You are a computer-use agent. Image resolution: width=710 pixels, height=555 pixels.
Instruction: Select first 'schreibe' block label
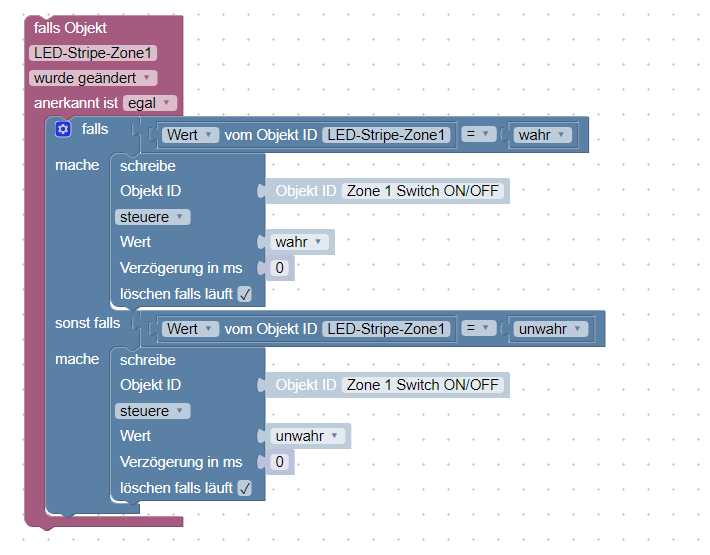pos(148,166)
